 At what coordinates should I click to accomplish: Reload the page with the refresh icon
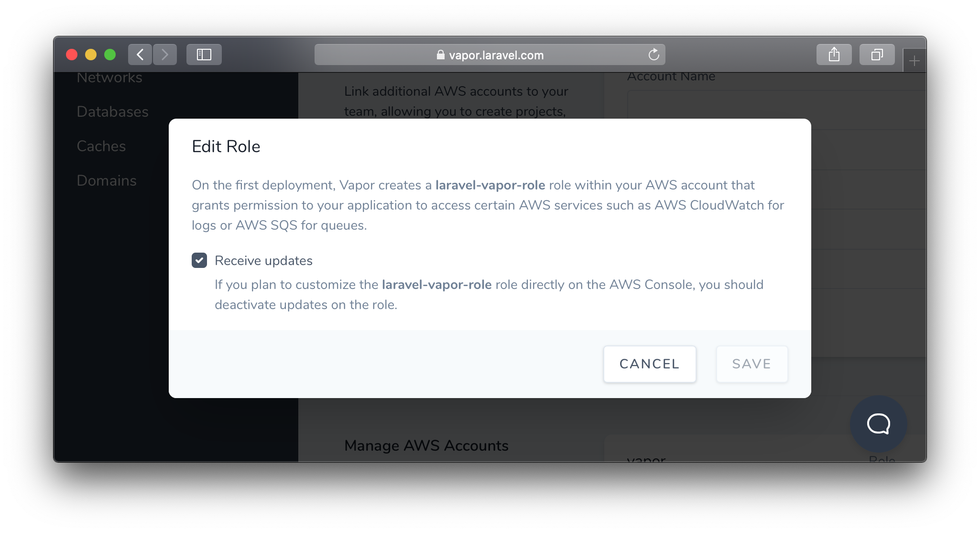[653, 55]
